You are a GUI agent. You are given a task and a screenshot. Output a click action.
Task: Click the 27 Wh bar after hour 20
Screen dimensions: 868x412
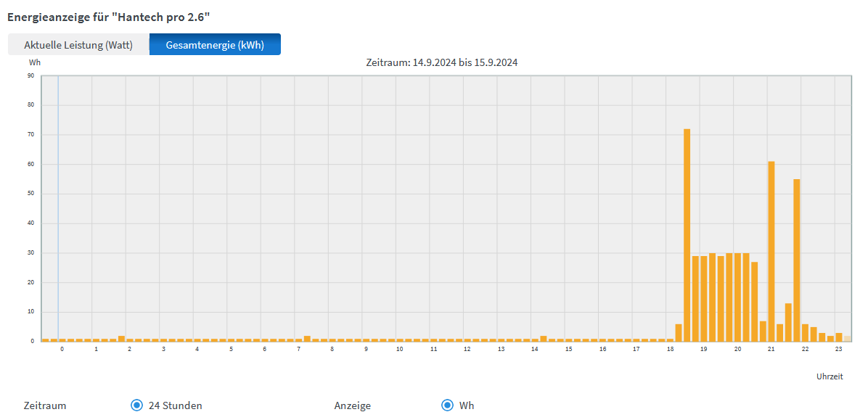[754, 301]
